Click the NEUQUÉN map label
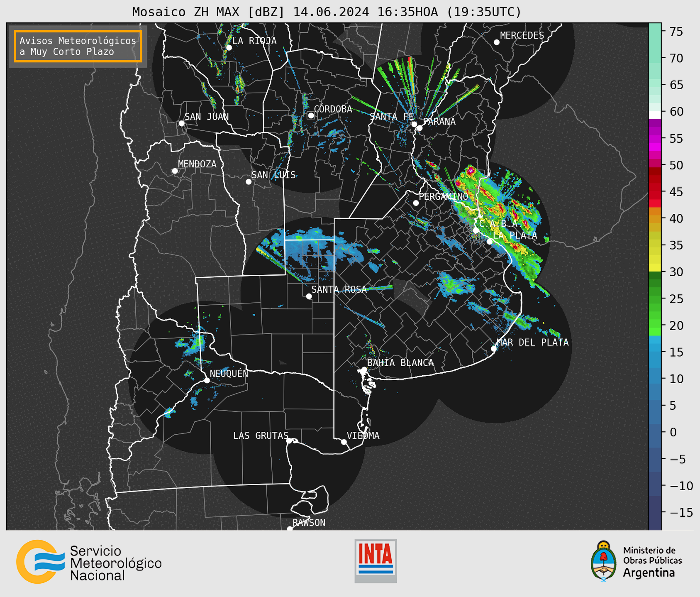 229,373
